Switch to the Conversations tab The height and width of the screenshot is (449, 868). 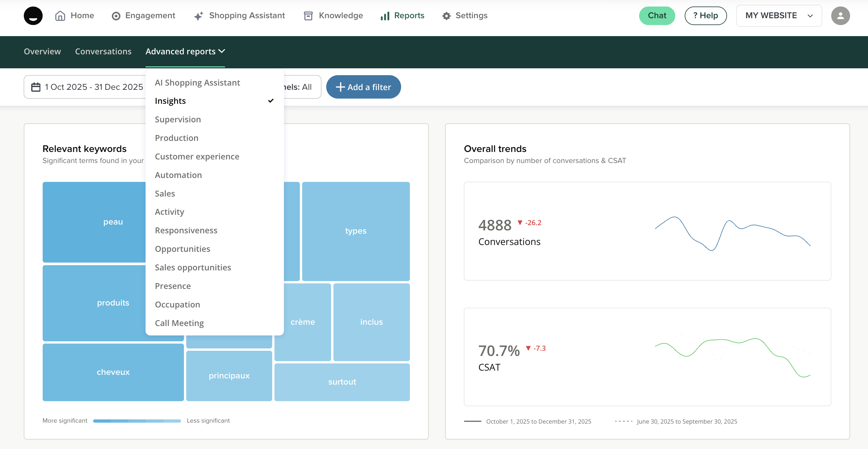click(103, 51)
